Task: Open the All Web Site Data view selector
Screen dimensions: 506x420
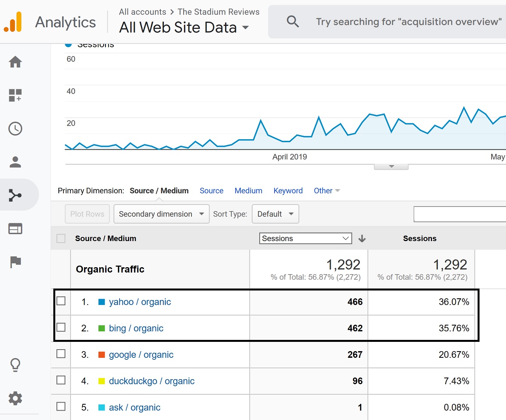Action: (184, 28)
